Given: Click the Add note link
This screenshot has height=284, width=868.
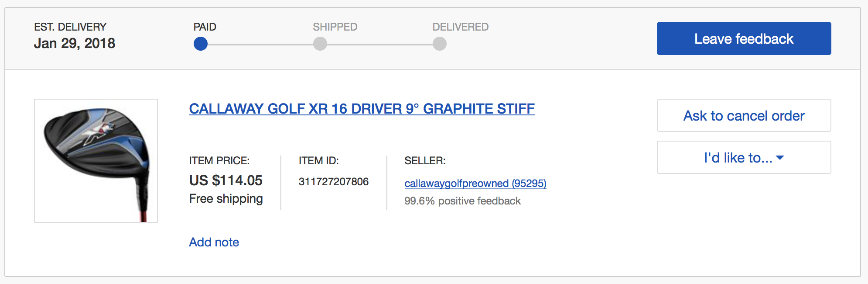Looking at the screenshot, I should 214,242.
